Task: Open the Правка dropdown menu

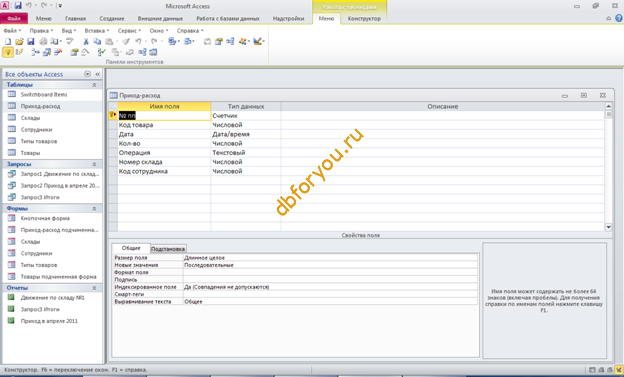Action: (x=41, y=30)
